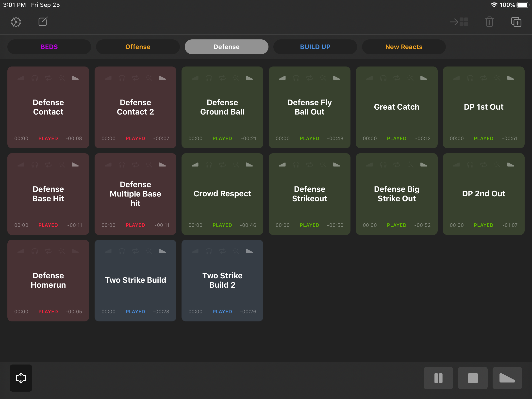Click effects wand icon on Defense Base Hit pad

point(62,165)
